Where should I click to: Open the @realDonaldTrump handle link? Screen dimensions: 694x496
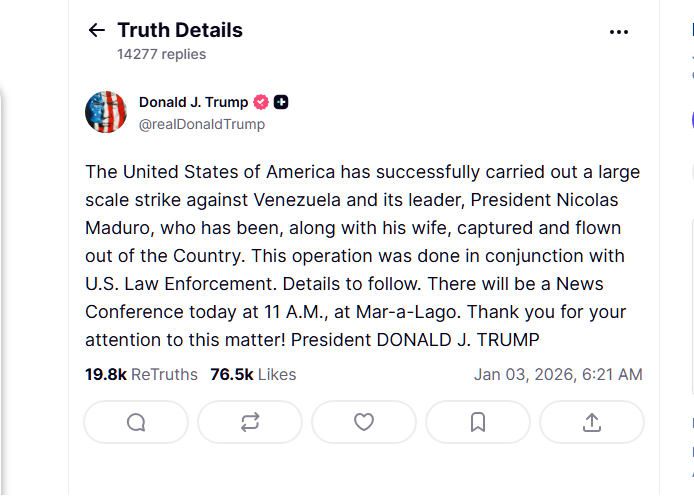point(202,124)
